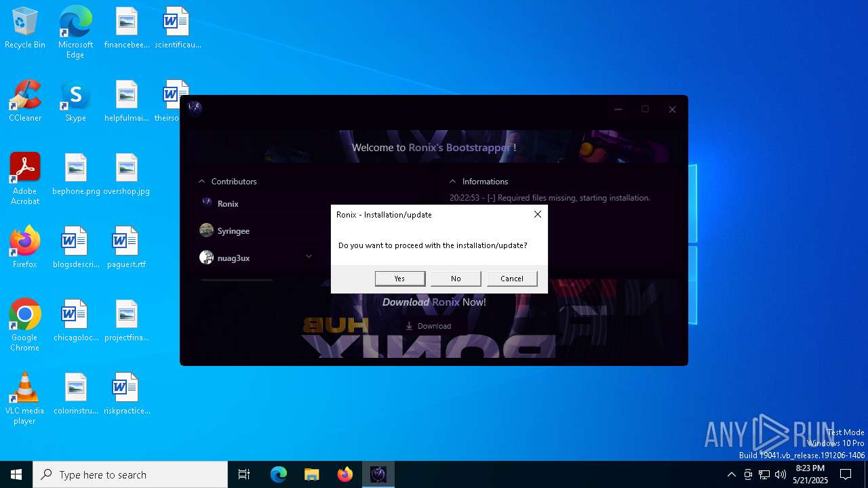This screenshot has height=488, width=868.
Task: Select the Recycle Bin desktop icon
Action: (25, 28)
